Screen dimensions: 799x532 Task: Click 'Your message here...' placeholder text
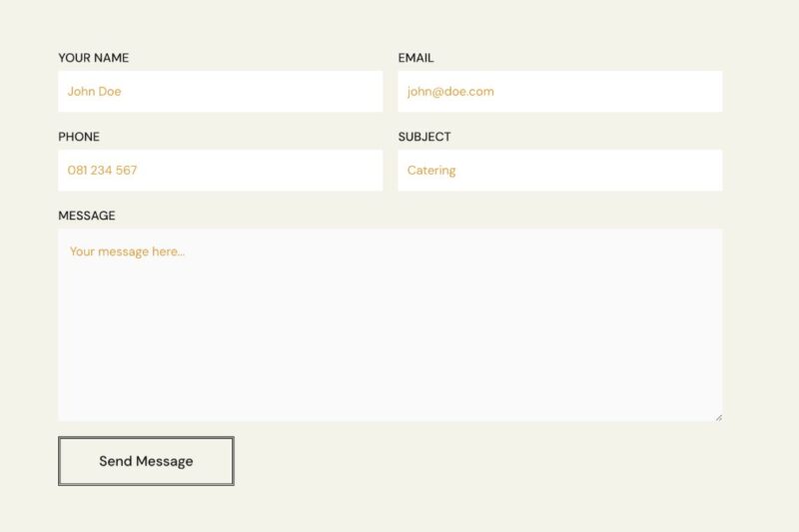127,252
